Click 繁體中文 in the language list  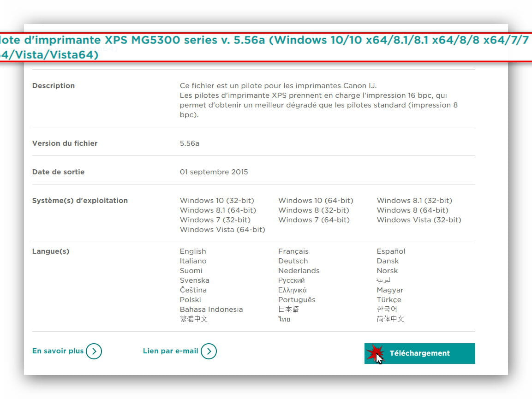coord(193,319)
